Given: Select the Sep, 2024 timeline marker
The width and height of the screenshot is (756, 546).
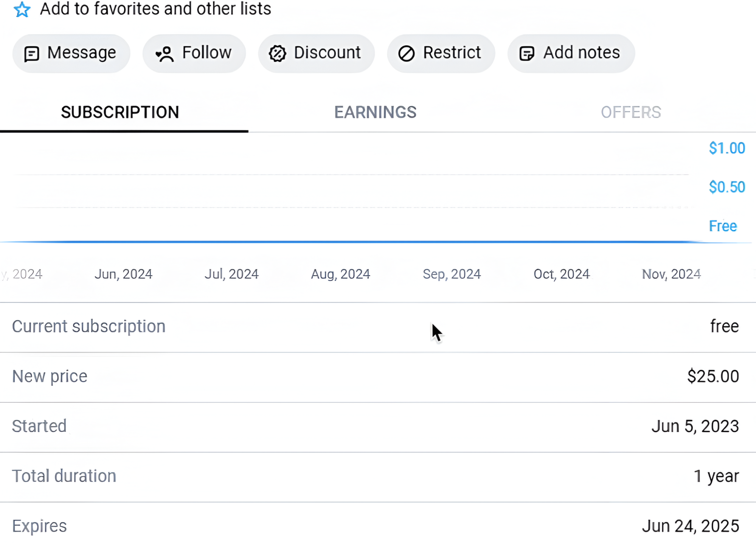Looking at the screenshot, I should coord(452,274).
